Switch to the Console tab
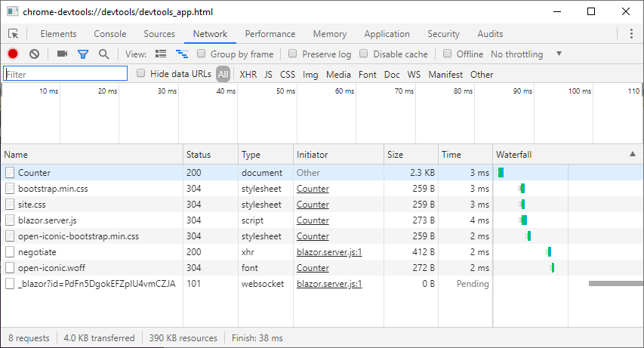This screenshot has width=644, height=348. (x=110, y=34)
